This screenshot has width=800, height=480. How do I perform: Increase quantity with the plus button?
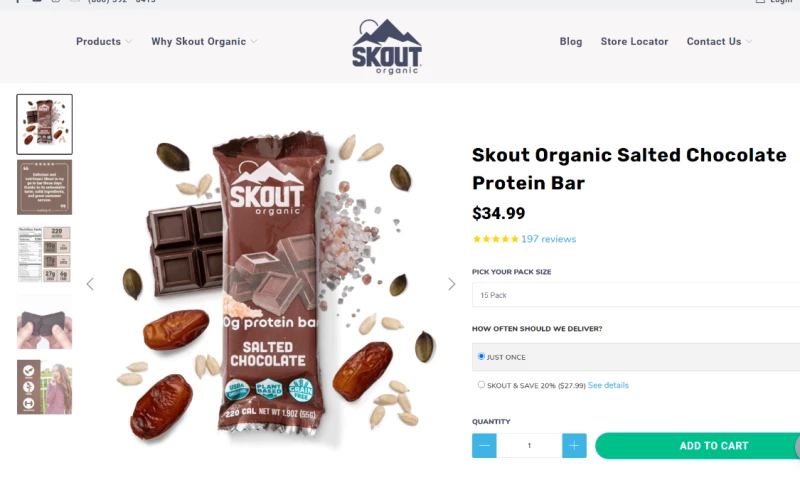574,446
